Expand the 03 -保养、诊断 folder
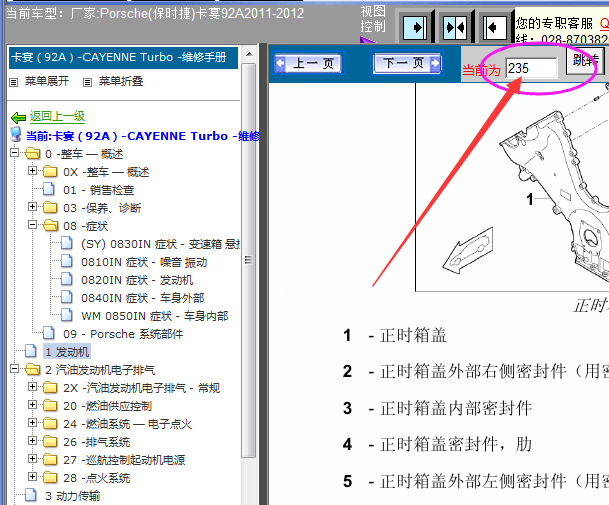Screen dimensions: 609x505 click(x=33, y=207)
